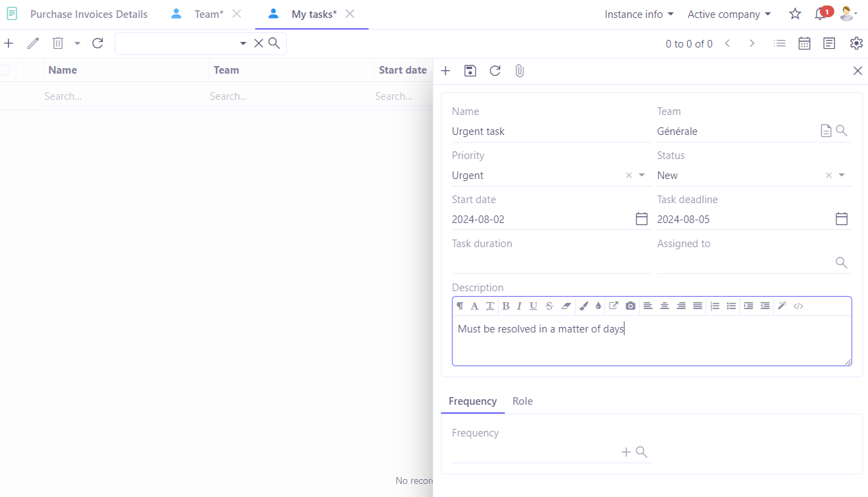Screen dimensions: 868x497
Task: Clear the Urgent priority value
Action: (628, 175)
